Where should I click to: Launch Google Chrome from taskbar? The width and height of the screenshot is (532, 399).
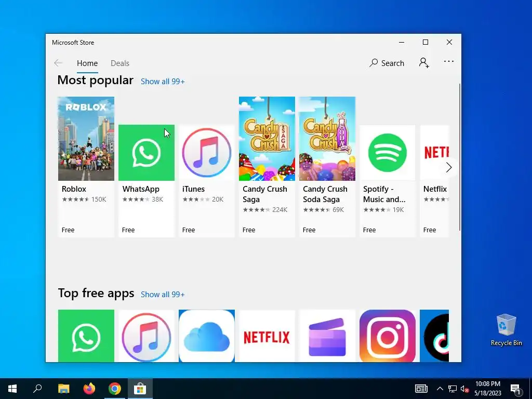tap(115, 389)
